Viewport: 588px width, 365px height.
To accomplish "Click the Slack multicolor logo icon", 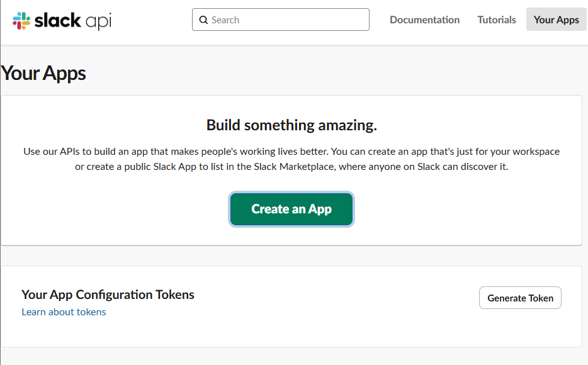I will pyautogui.click(x=21, y=21).
